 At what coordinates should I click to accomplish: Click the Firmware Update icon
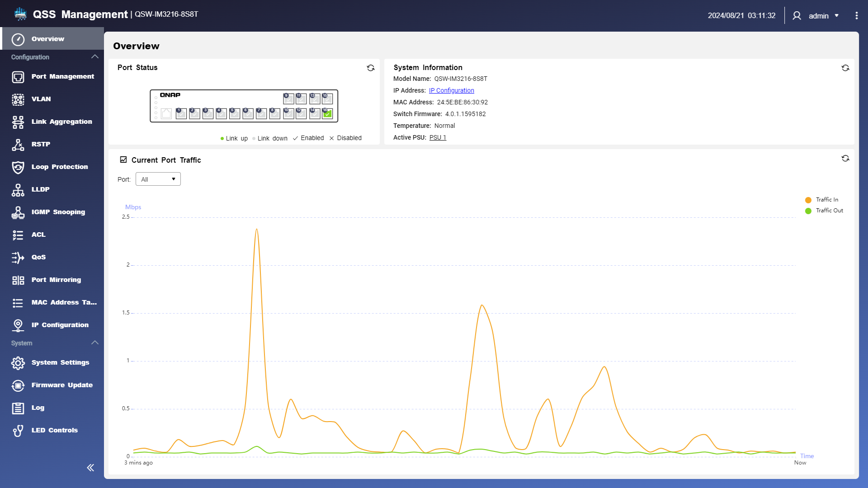click(x=18, y=385)
